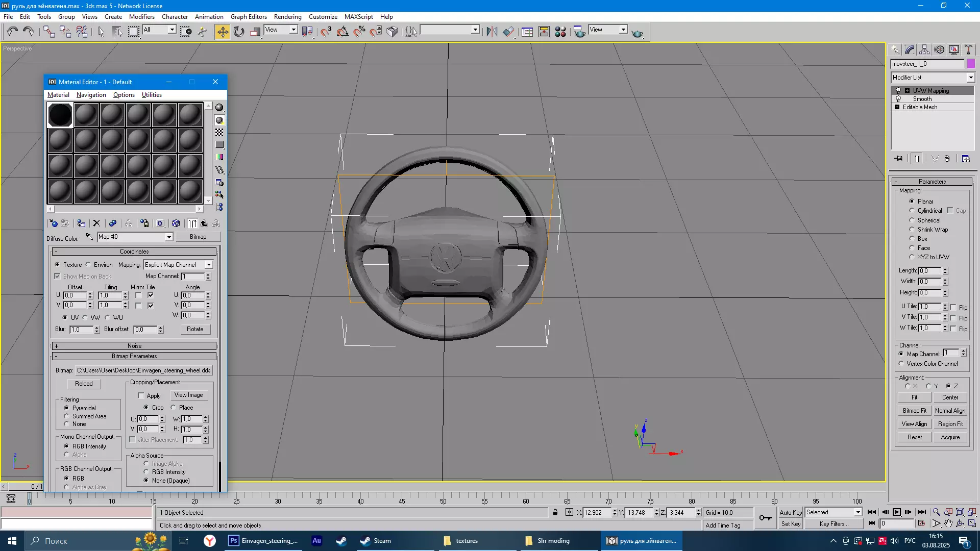
Task: Click Assign Material to Selection icon
Action: click(x=81, y=223)
